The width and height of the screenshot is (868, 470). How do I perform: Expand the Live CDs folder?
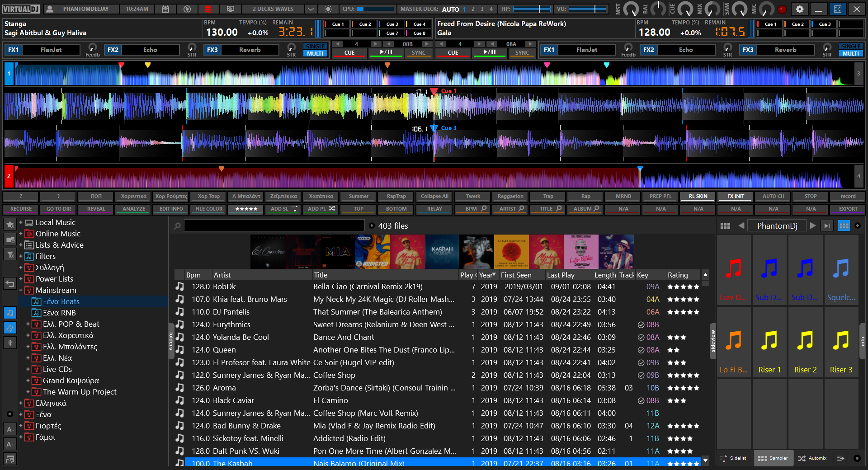pos(28,369)
